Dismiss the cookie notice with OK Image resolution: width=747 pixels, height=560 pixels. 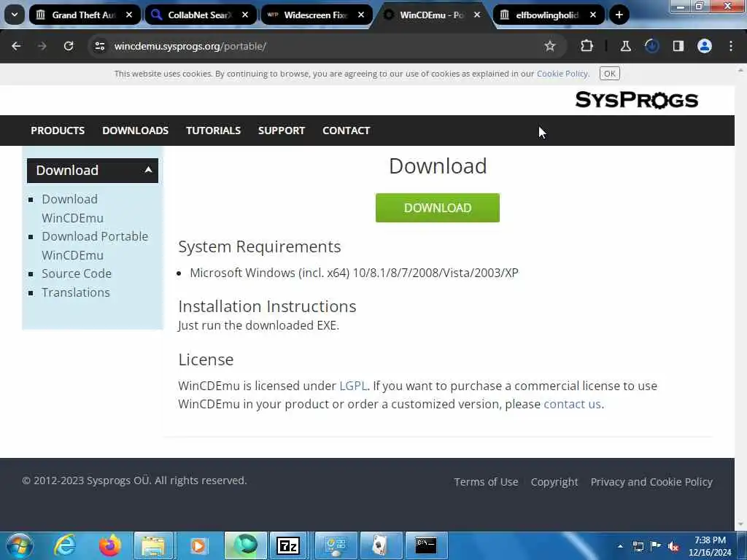click(609, 74)
